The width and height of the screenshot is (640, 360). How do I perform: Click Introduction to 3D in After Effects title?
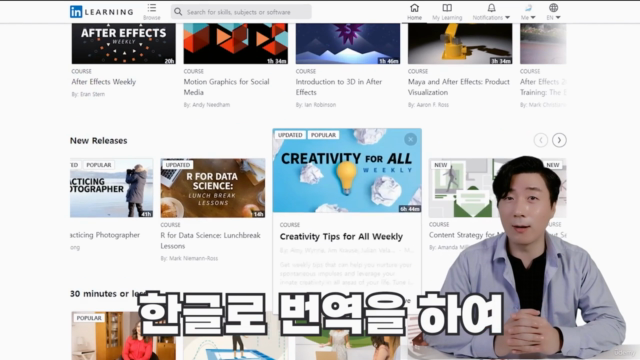(339, 87)
